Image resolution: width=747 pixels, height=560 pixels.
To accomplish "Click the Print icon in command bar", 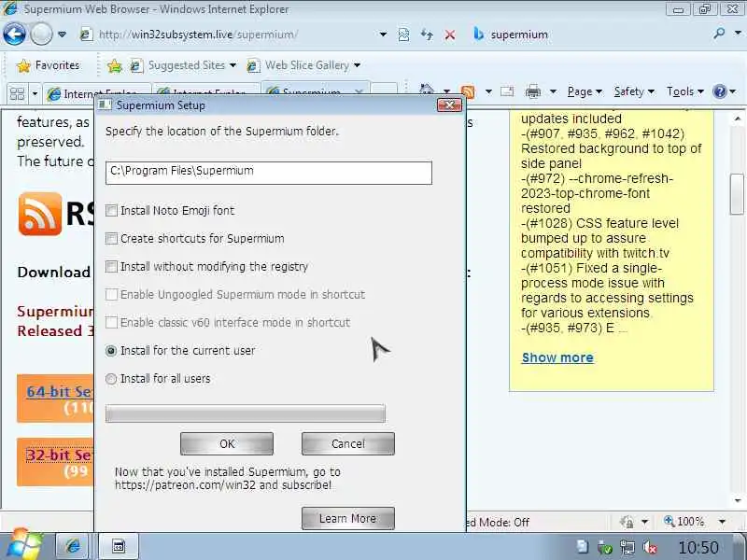I will [x=532, y=91].
